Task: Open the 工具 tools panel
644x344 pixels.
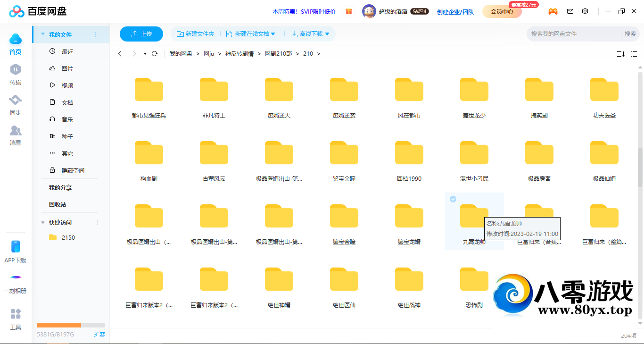Action: click(x=16, y=319)
